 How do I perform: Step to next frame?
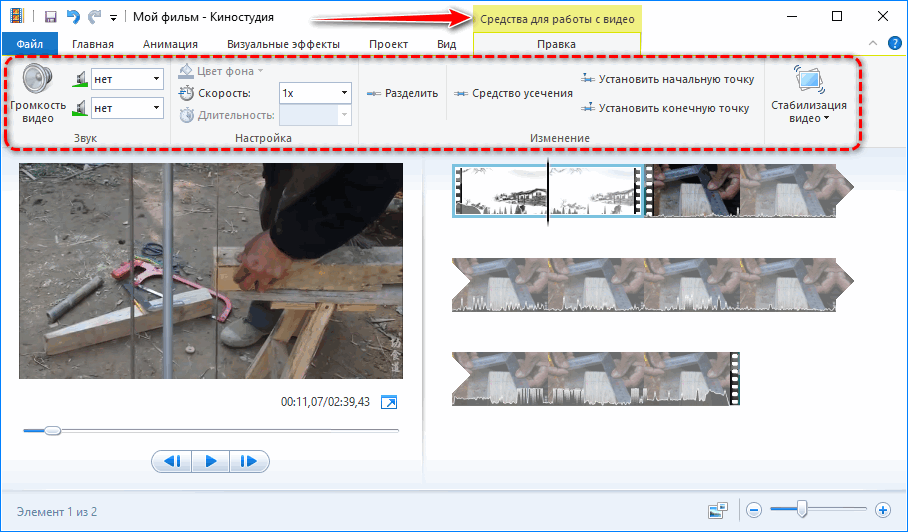(250, 461)
